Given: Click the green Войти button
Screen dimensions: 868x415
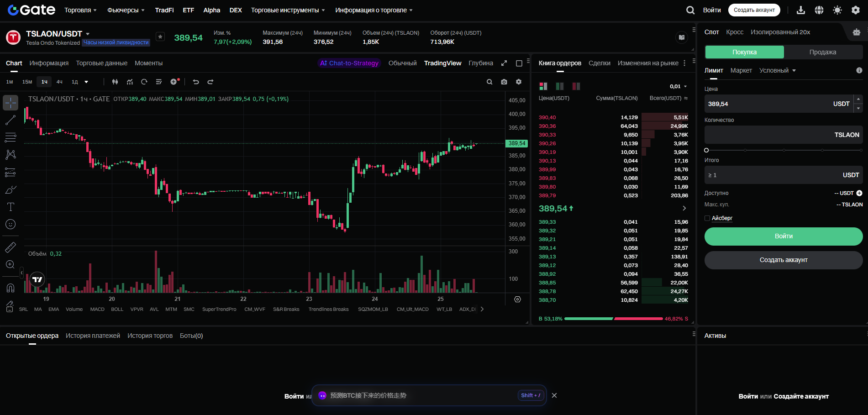Looking at the screenshot, I should 784,236.
